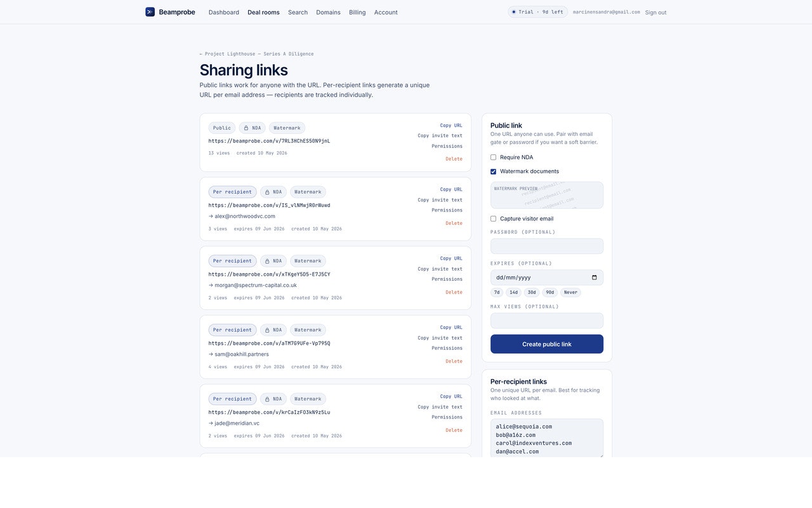Open Permissions for jade@meridian.vc link
The height and width of the screenshot is (508, 812).
[447, 417]
